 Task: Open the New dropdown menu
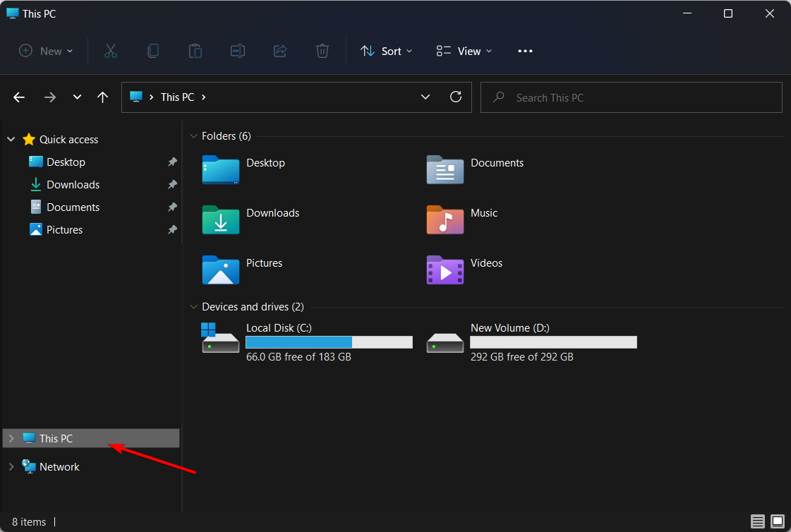(x=46, y=51)
